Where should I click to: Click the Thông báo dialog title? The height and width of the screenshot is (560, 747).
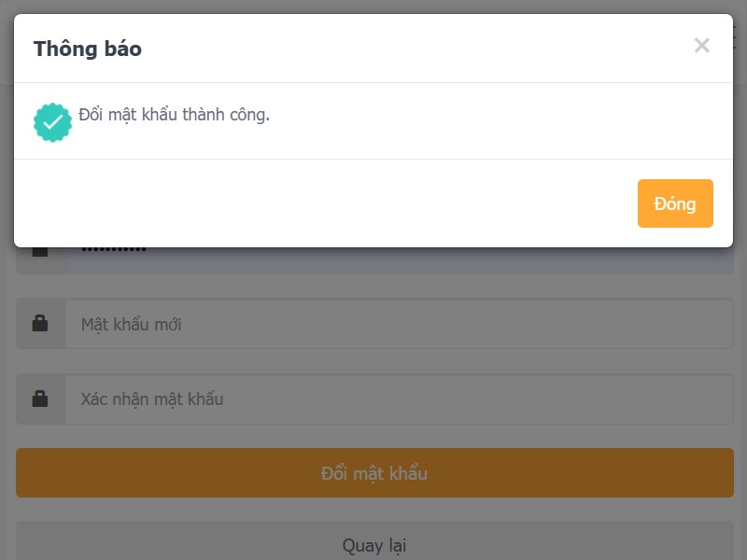[x=88, y=49]
